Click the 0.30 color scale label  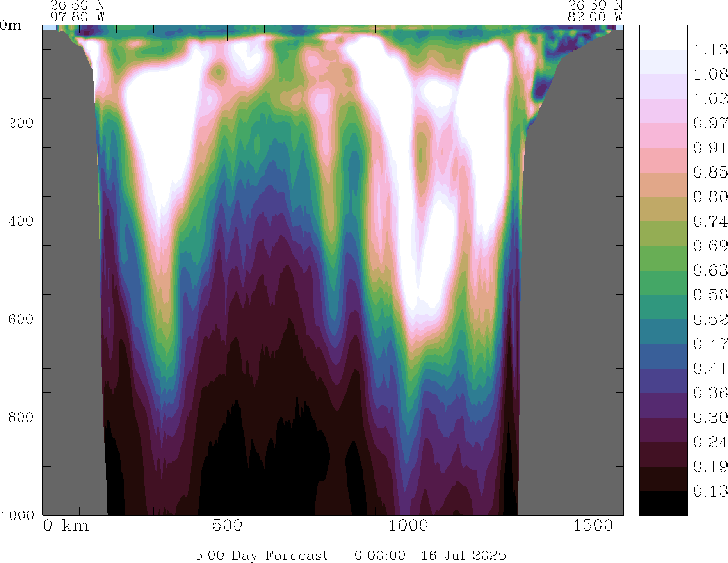[710, 417]
